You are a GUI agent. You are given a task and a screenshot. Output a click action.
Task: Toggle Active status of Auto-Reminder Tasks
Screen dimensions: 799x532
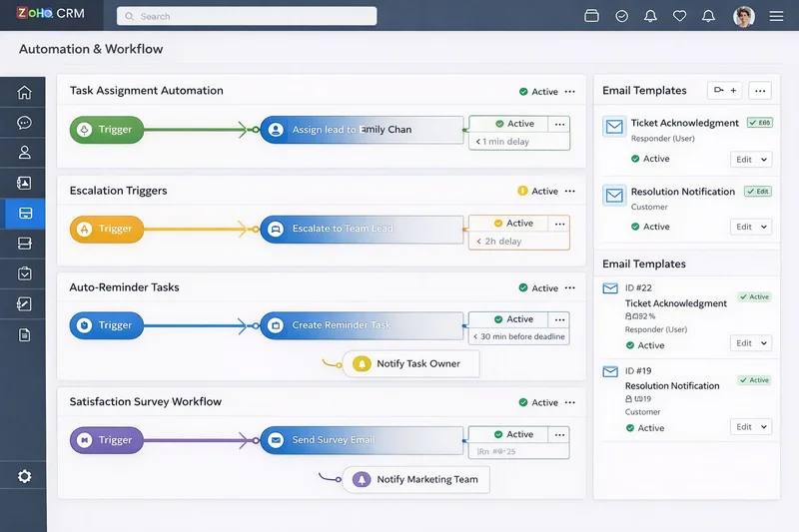(x=538, y=287)
